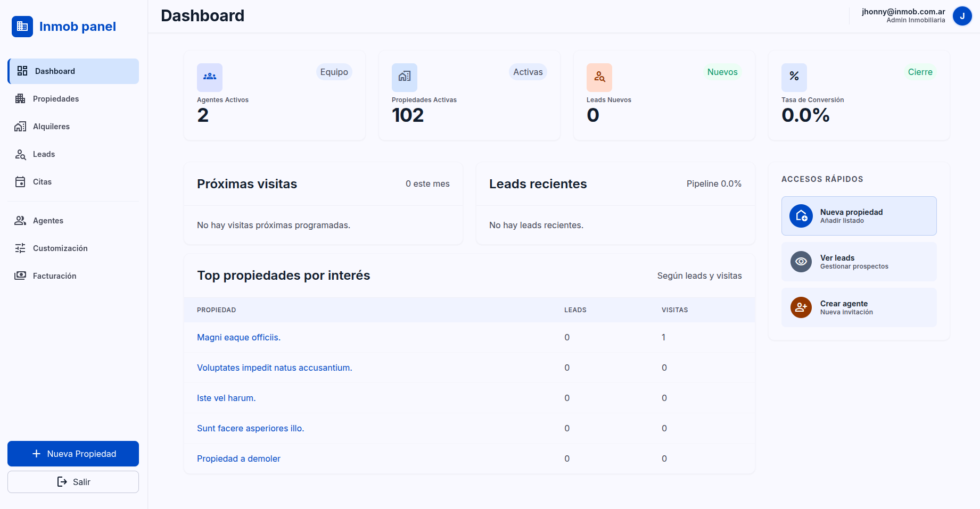Go to Facturación in sidebar
980x509 pixels.
tap(73, 276)
